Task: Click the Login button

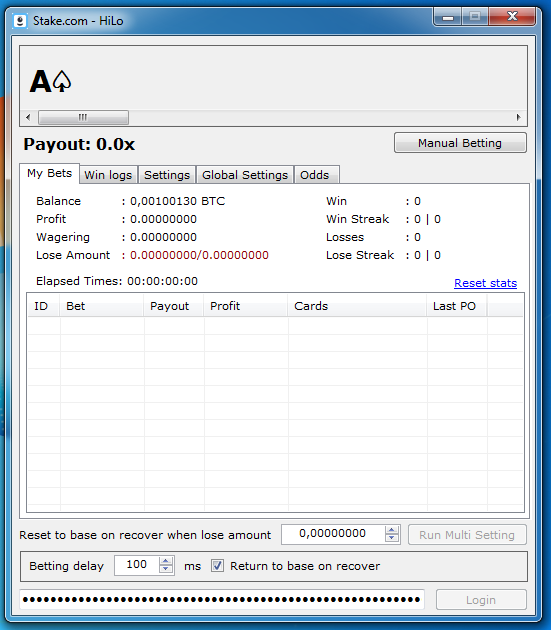Action: (481, 600)
